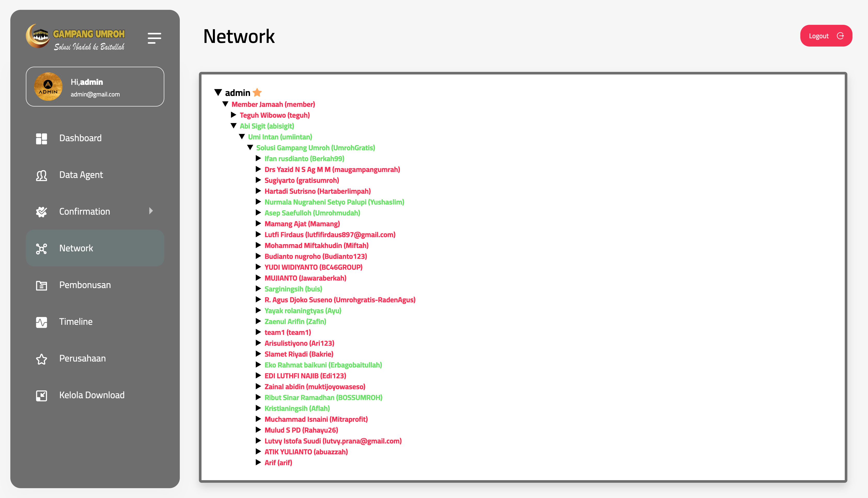Click Sarginingsih (buis) entry
868x498 pixels.
(293, 289)
